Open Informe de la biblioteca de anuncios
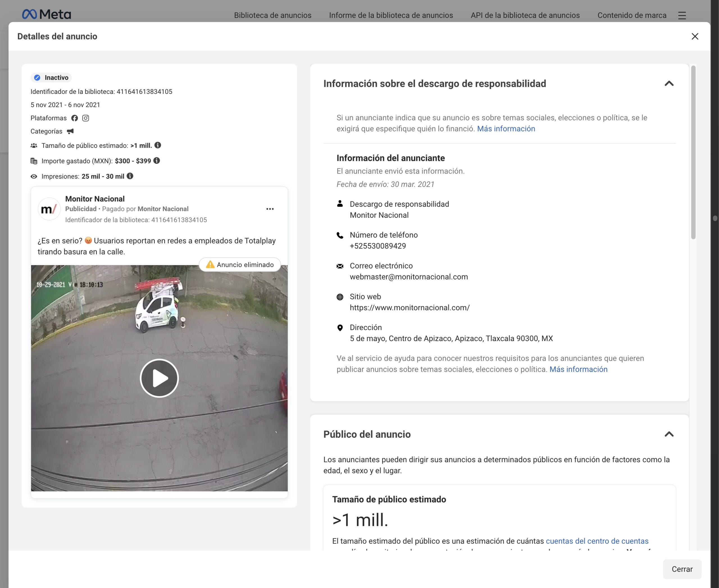Image resolution: width=719 pixels, height=588 pixels. tap(391, 15)
